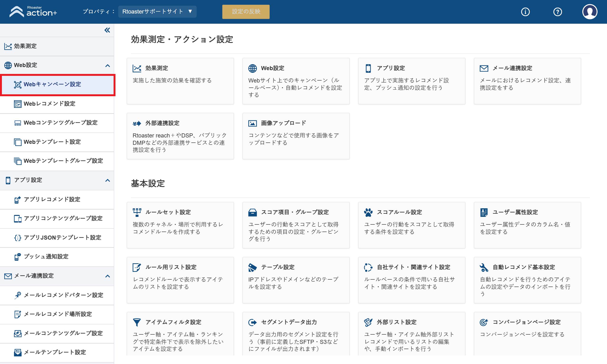This screenshot has height=364, width=607.
Task: Open the ルール用リスト設定 card
Action: [180, 280]
